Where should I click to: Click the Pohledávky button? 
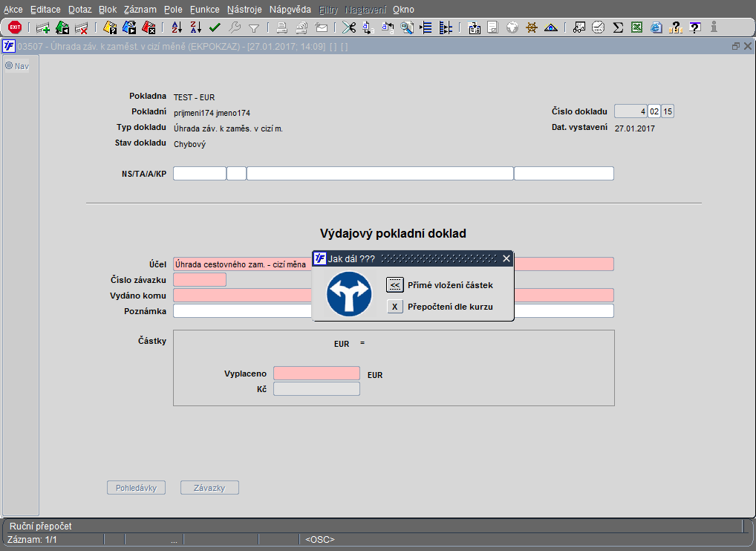pyautogui.click(x=136, y=488)
